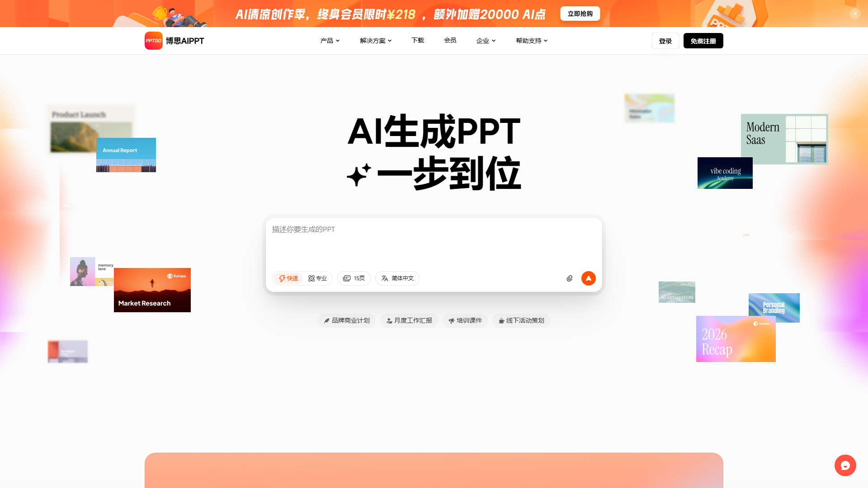
Task: Open the 简体中文 language selector
Action: tap(397, 278)
